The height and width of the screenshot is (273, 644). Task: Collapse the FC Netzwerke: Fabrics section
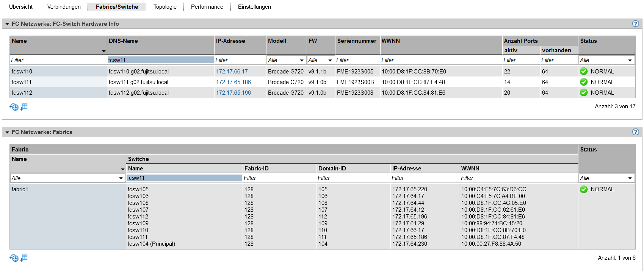point(7,132)
